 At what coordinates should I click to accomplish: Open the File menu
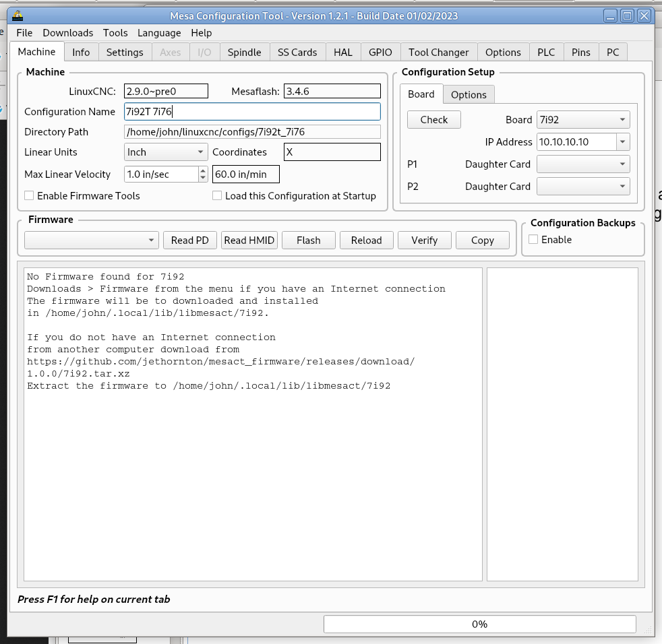[24, 33]
